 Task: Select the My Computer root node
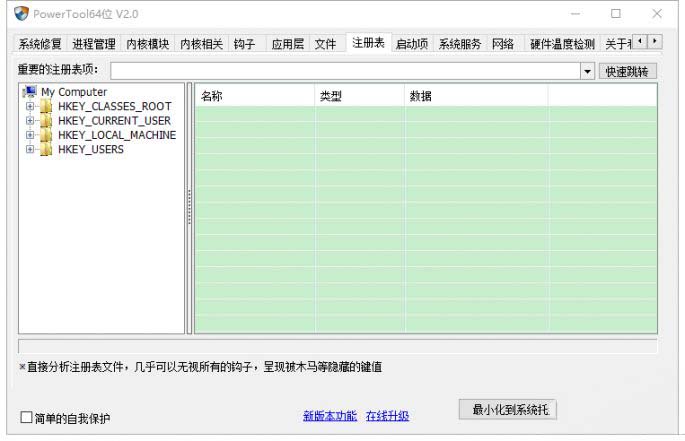[x=74, y=92]
